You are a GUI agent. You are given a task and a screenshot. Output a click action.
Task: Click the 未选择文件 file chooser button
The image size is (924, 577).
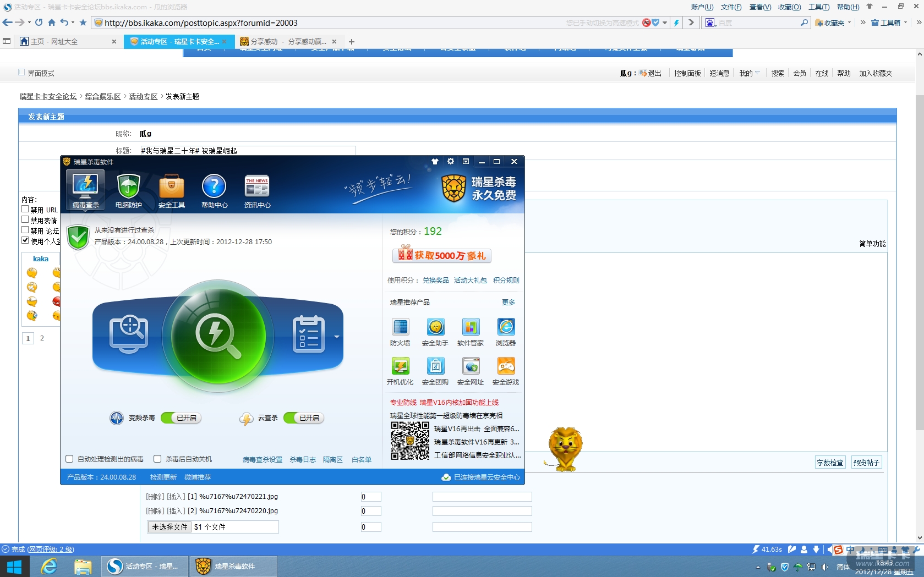pos(170,527)
